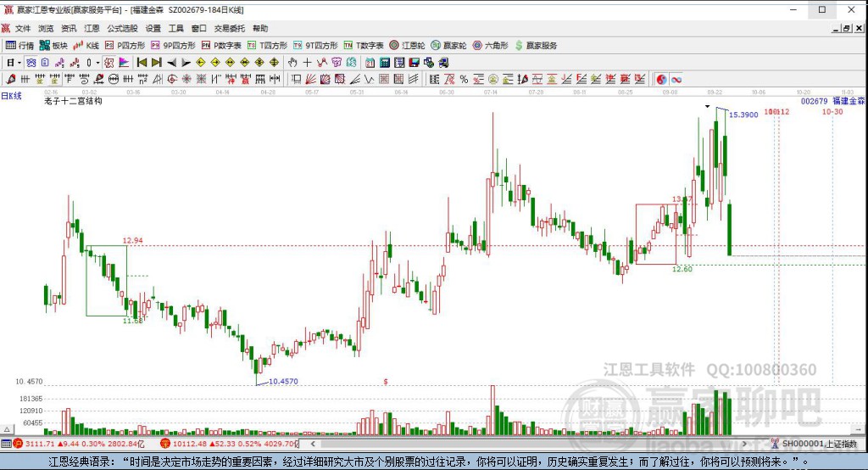Open the 江恩轮 Gann wheel
The image size is (868, 470).
[x=407, y=46]
